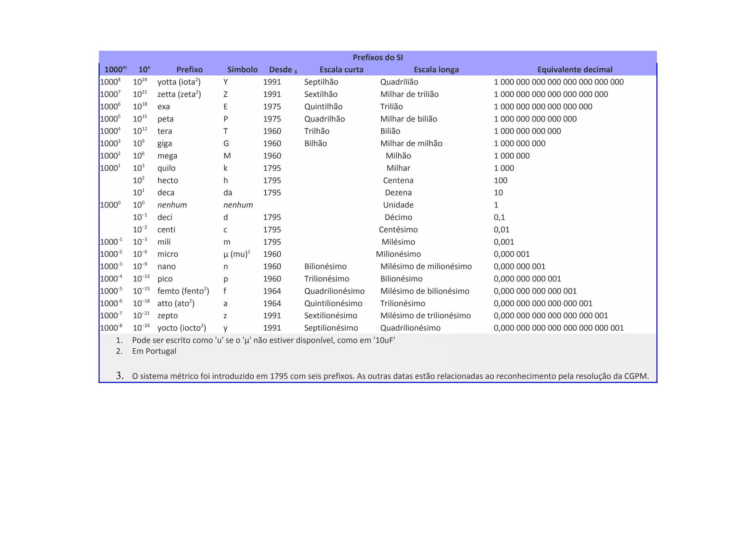756x534 pixels.
Task: Click the 'Escala longa' column header
Action: point(436,69)
